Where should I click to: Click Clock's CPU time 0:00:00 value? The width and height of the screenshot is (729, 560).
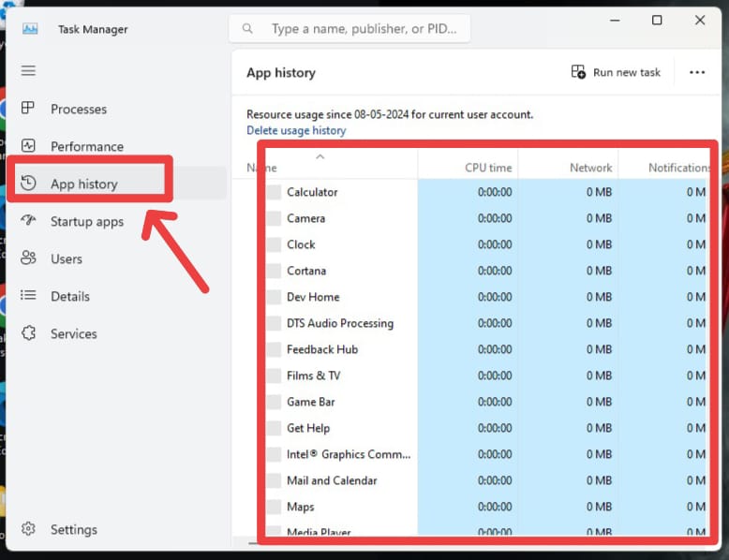click(495, 244)
